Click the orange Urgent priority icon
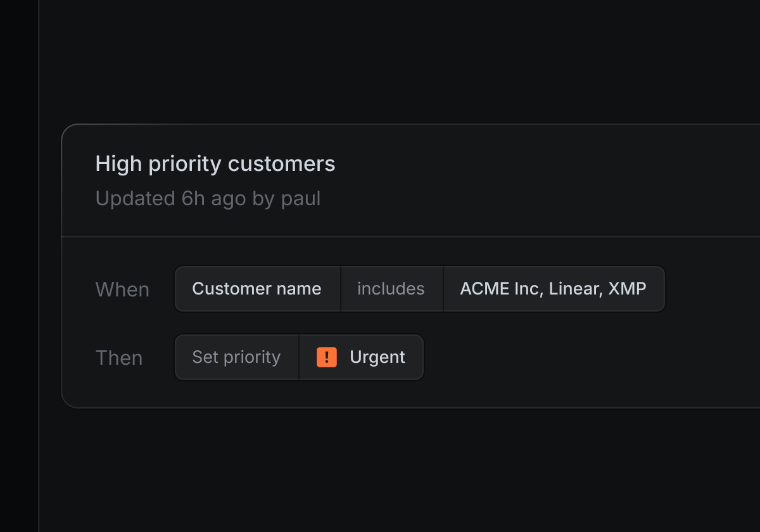The height and width of the screenshot is (532, 760). [327, 357]
